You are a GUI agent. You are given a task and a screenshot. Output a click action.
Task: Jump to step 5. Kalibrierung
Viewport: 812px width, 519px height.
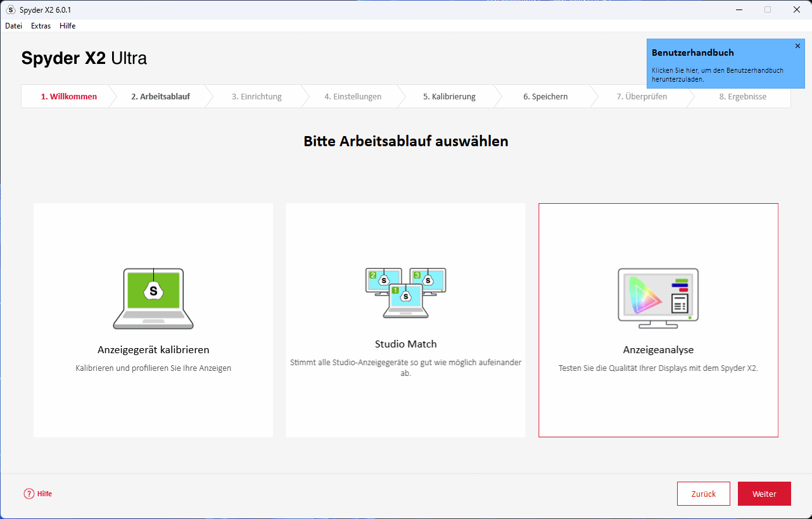449,97
